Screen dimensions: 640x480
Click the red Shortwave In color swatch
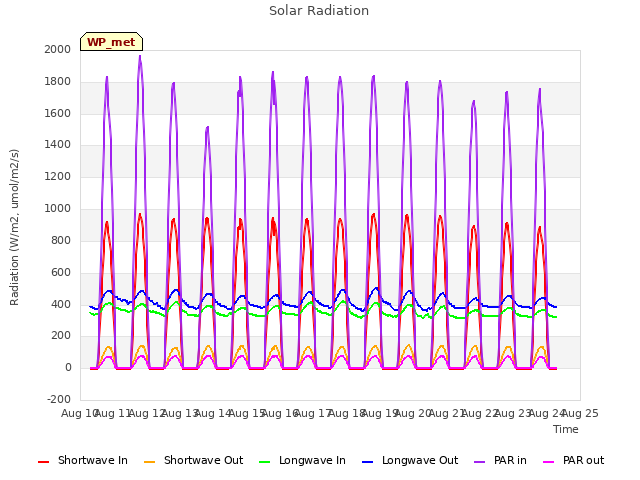[x=43, y=462]
